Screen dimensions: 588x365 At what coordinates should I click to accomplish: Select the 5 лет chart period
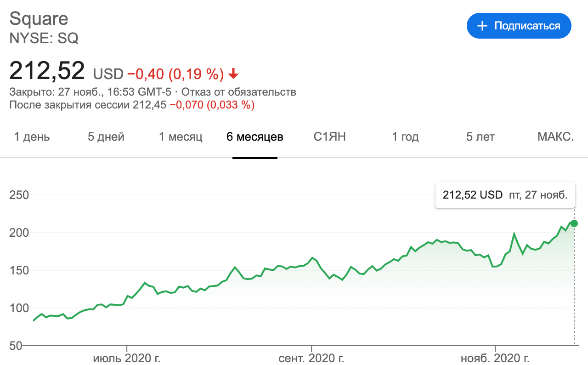(479, 137)
